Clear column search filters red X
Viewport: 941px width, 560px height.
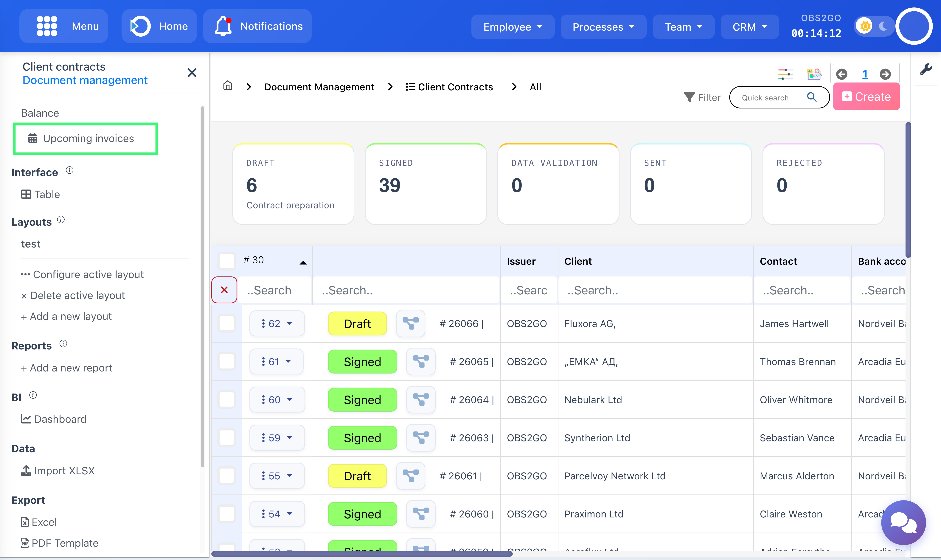coord(224,290)
